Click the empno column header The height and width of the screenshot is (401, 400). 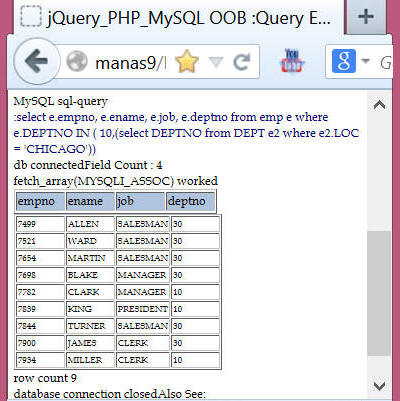40,201
